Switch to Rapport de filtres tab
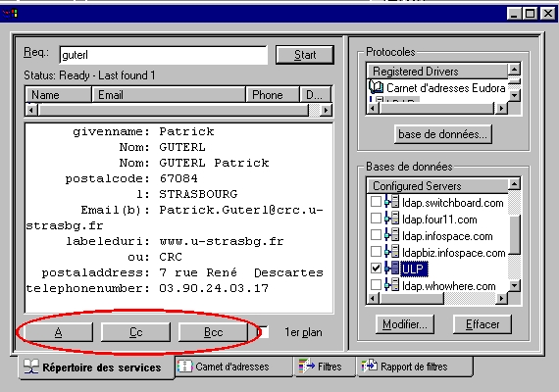559x392 pixels. tap(415, 367)
